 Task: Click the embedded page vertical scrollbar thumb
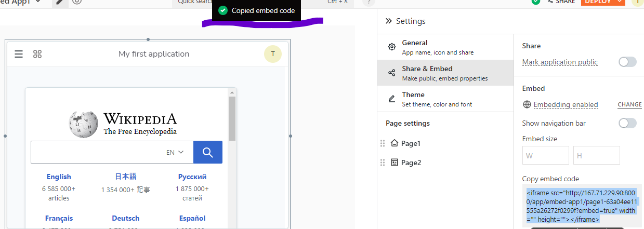click(x=232, y=119)
